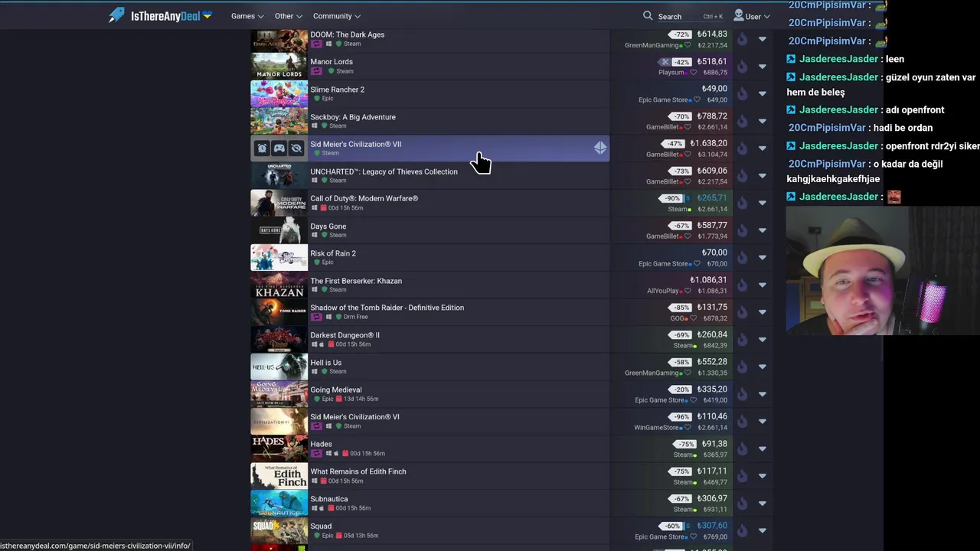Toggle heart next to GameBillet on Sackboy row

pyautogui.click(x=687, y=127)
